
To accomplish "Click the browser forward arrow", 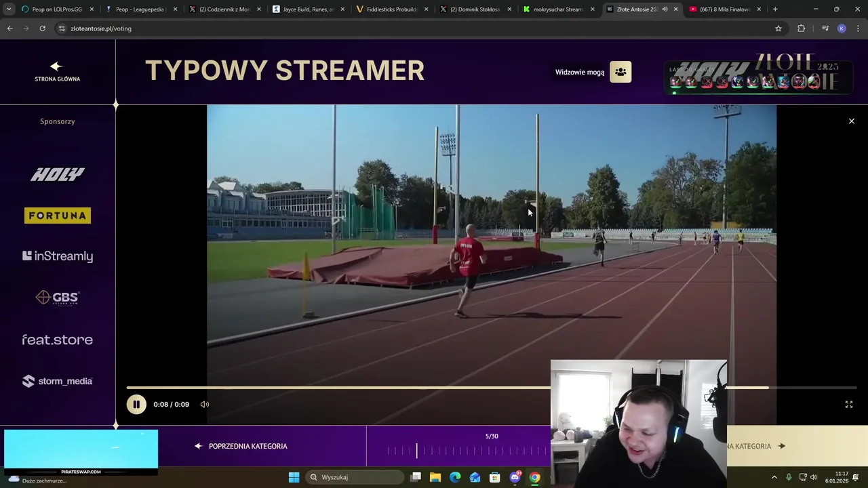I will (x=26, y=28).
